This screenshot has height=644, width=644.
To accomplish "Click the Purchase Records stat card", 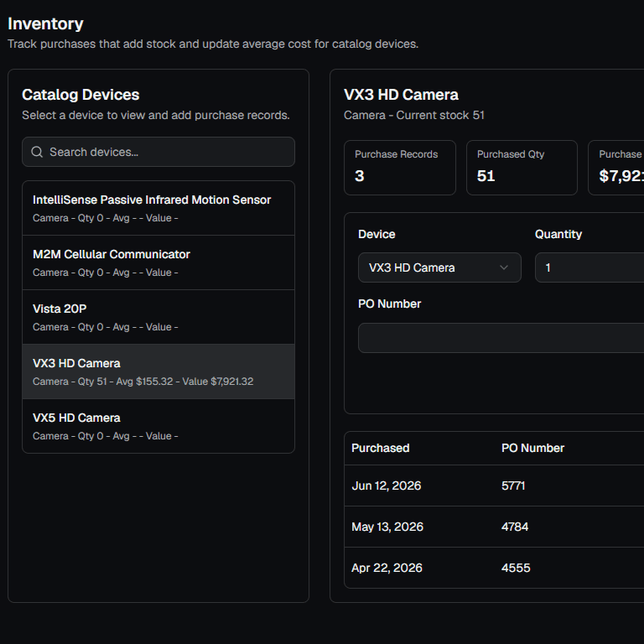I will (400, 168).
